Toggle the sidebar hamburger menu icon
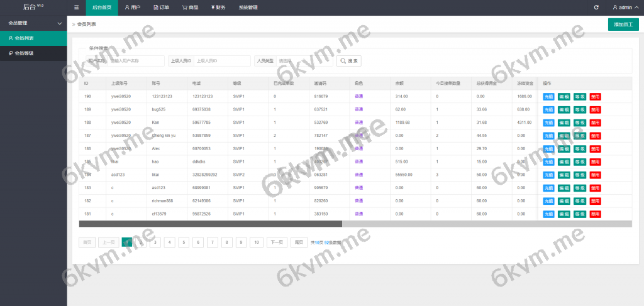 (x=76, y=8)
